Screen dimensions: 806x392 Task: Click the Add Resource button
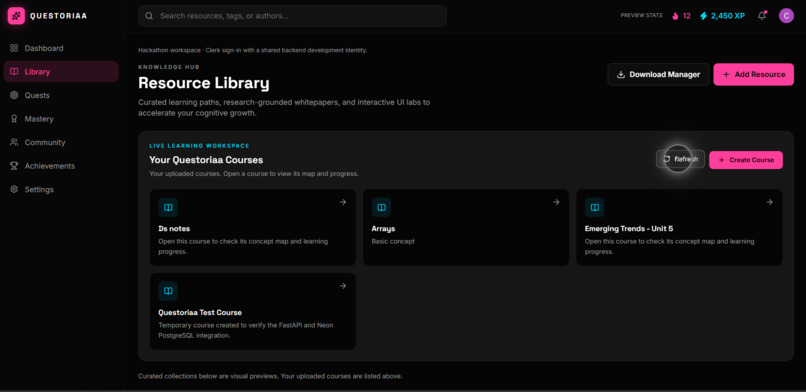(x=754, y=74)
